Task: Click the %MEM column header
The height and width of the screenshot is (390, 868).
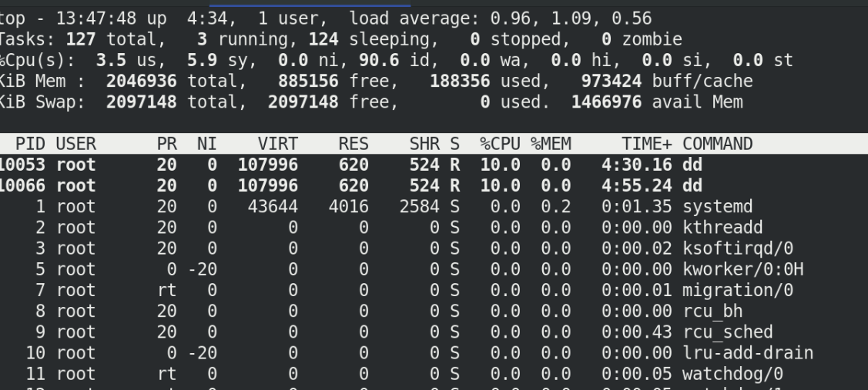Action: tap(551, 144)
